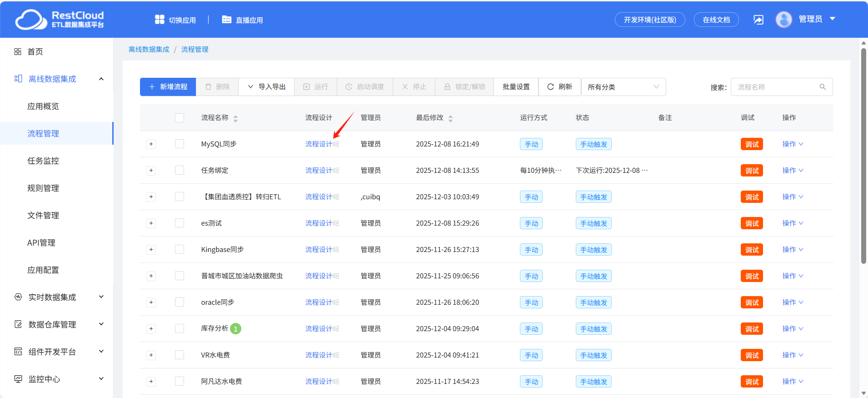Click the 锁定/解锁 lock button
The height and width of the screenshot is (398, 868).
[464, 87]
